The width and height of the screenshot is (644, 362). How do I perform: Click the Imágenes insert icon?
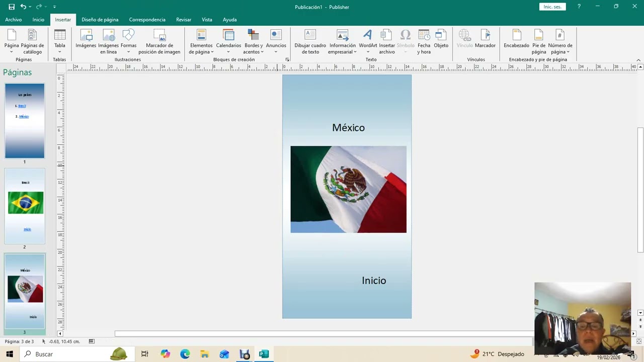[86, 39]
